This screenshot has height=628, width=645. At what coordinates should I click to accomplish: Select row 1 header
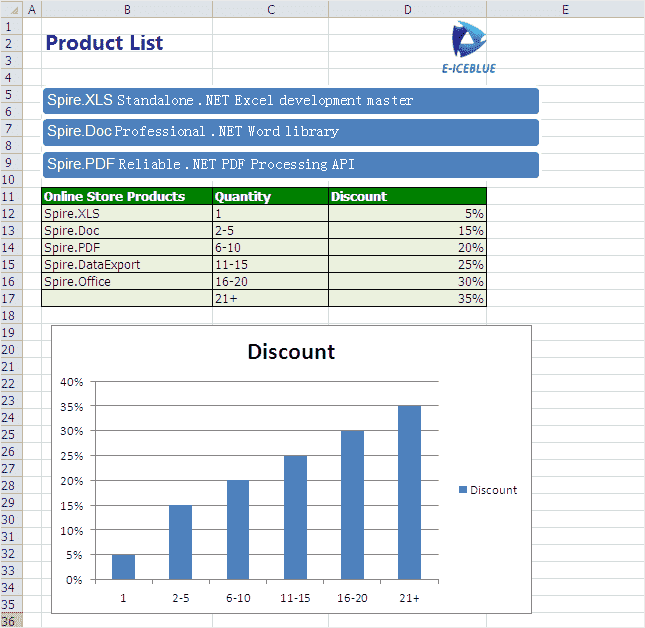click(11, 27)
